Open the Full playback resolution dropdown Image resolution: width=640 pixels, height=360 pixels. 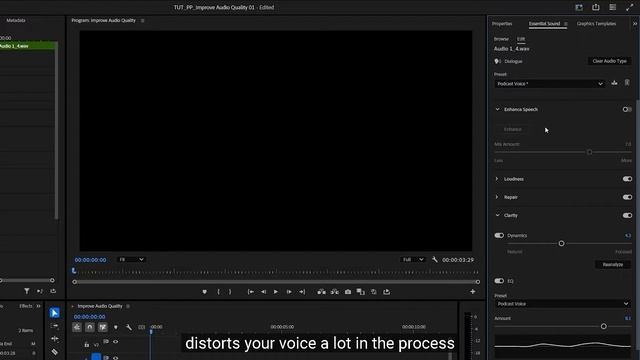(413, 260)
